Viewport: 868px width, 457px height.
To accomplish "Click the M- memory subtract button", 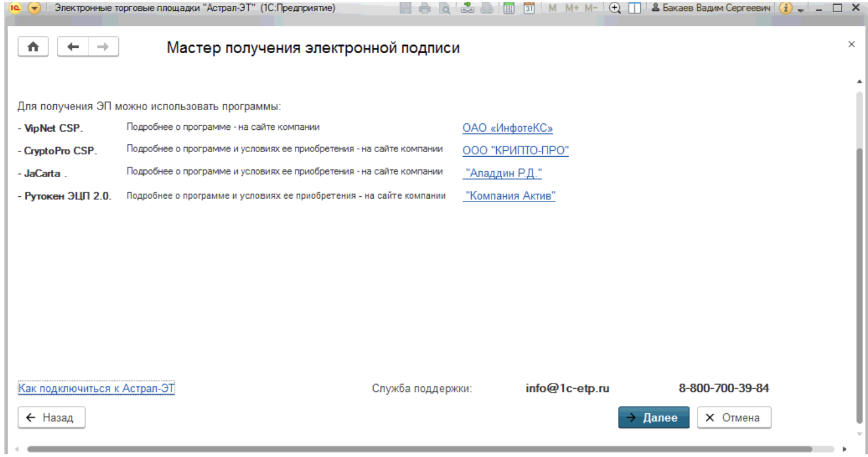I will (591, 8).
